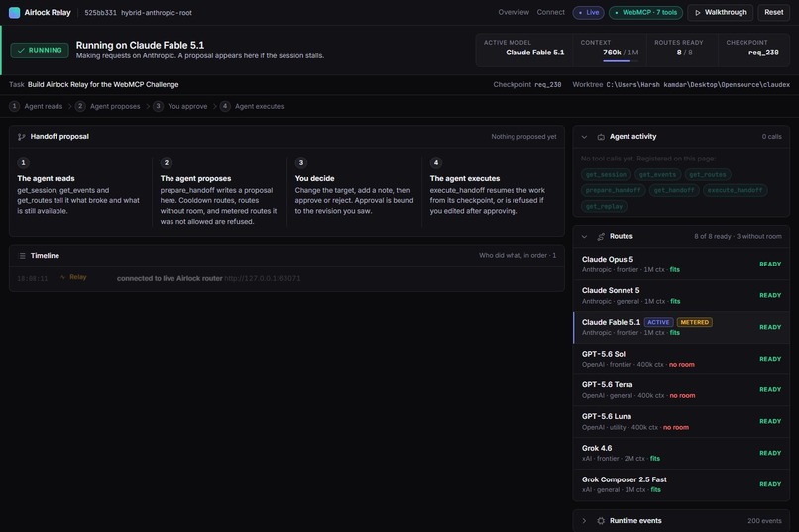Click the context usage progress bar

[x=621, y=61]
